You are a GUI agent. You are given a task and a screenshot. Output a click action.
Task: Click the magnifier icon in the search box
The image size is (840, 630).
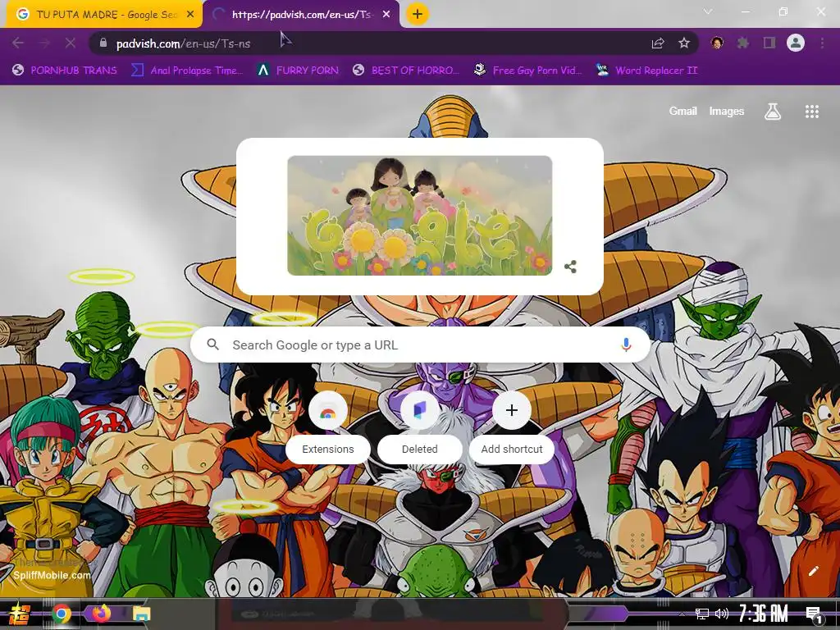(212, 345)
